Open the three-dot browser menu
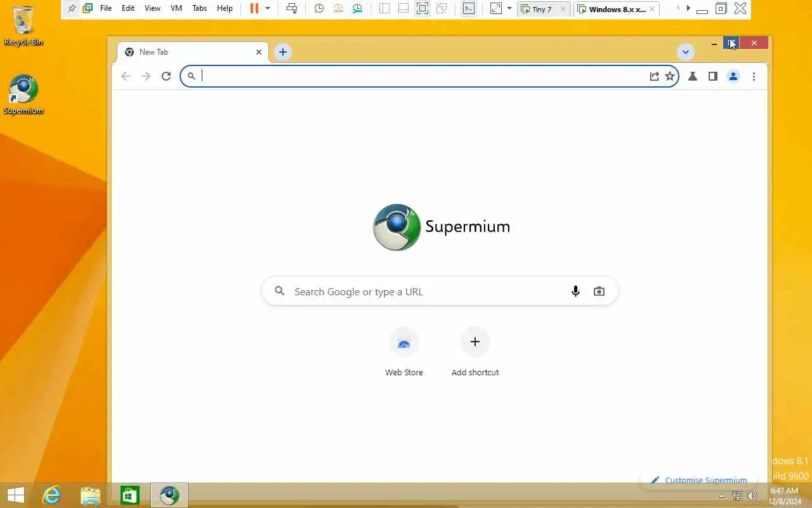This screenshot has height=508, width=812. click(754, 76)
